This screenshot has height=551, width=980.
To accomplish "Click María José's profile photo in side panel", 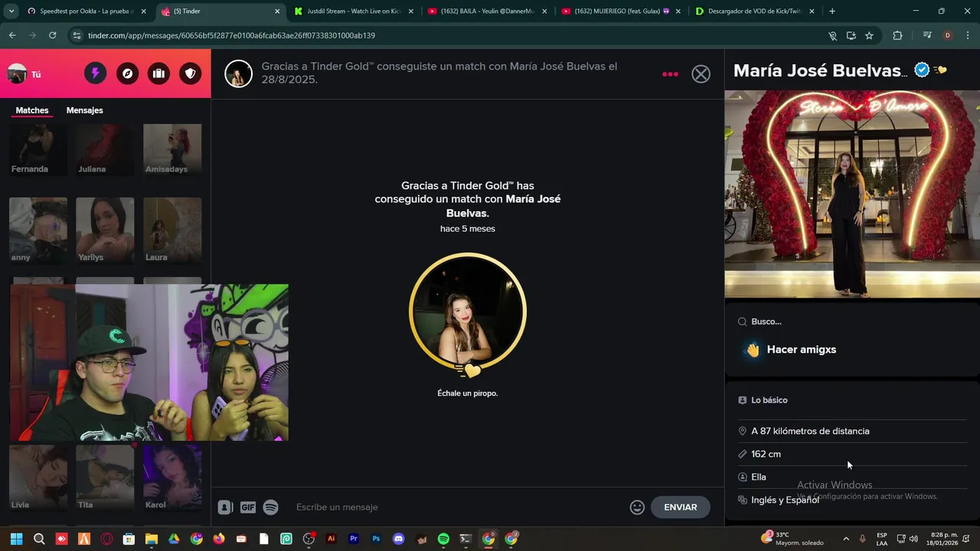I will [852, 194].
